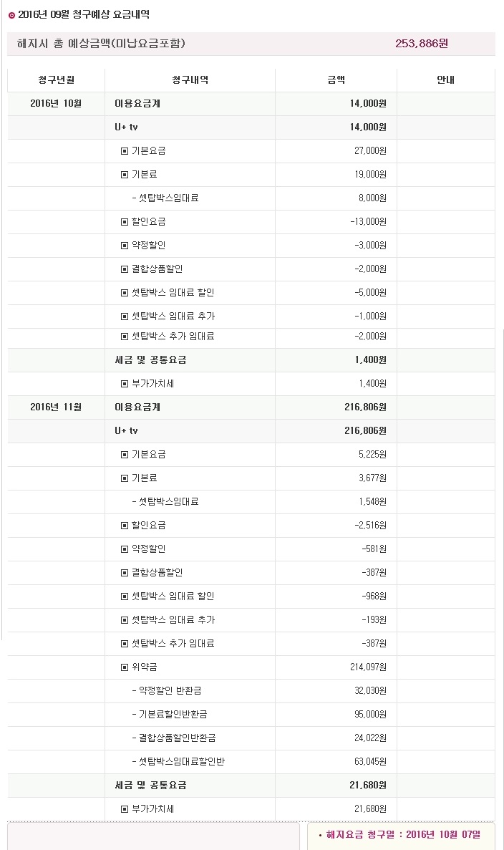
Task: Collapse November's 기본료 item showing 3,677원
Action: point(125,478)
